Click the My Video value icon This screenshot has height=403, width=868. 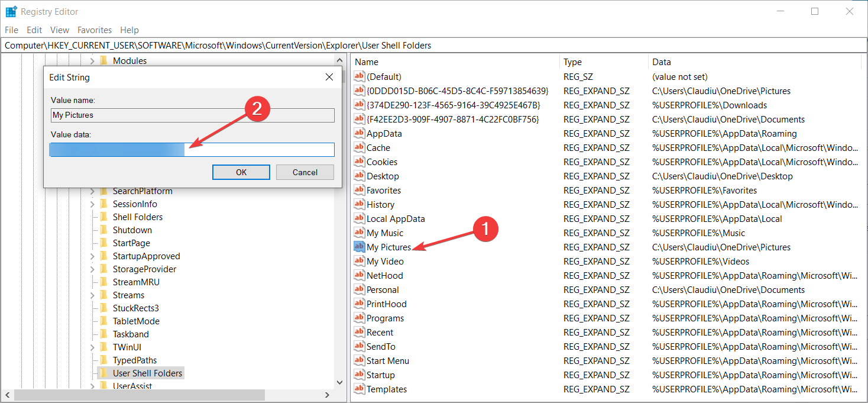(x=359, y=261)
